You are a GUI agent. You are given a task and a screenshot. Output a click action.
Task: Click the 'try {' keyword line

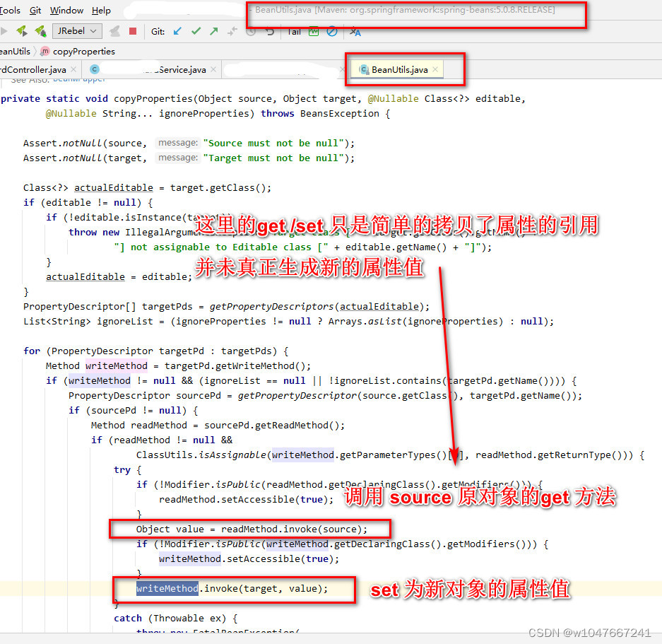127,469
